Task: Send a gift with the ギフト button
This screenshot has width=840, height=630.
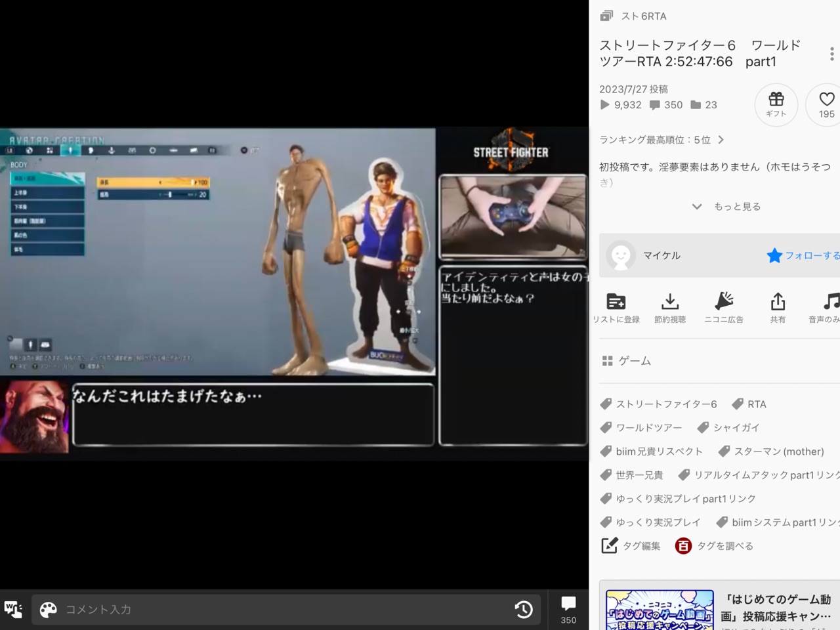Action: (x=776, y=104)
